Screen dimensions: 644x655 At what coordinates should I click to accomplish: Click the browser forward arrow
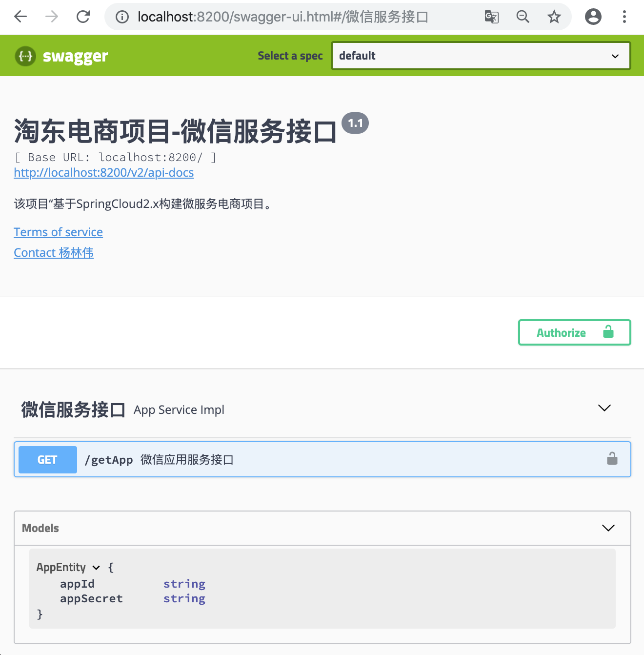(x=52, y=17)
